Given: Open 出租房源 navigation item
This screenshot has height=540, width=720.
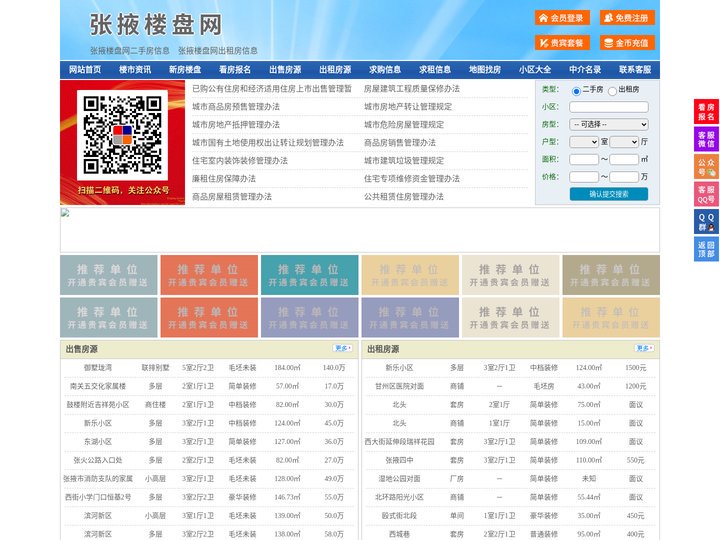Looking at the screenshot, I should [x=335, y=70].
